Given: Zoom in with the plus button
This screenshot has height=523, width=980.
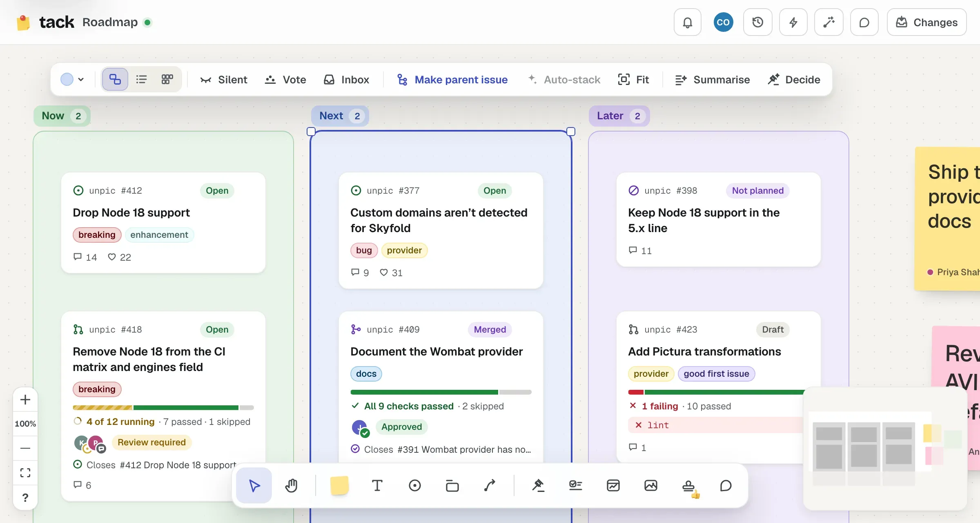Looking at the screenshot, I should 25,399.
